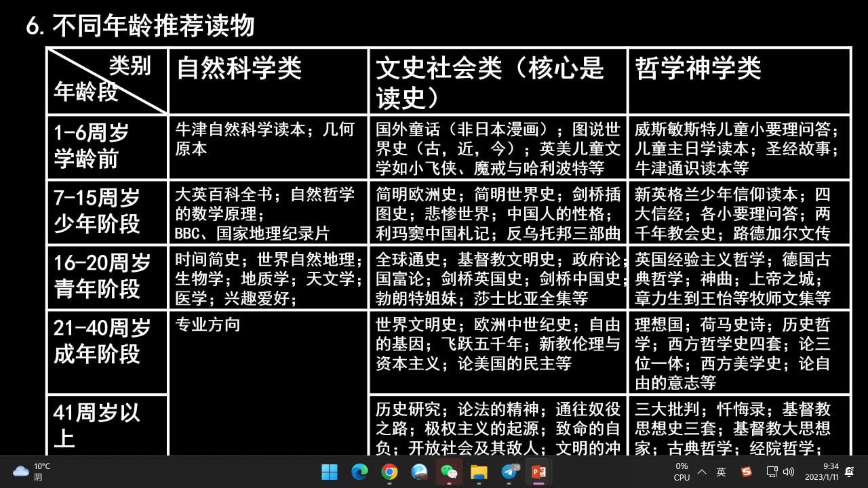This screenshot has width=868, height=488.
Task: Open the volume speaker tray icon
Action: (788, 472)
